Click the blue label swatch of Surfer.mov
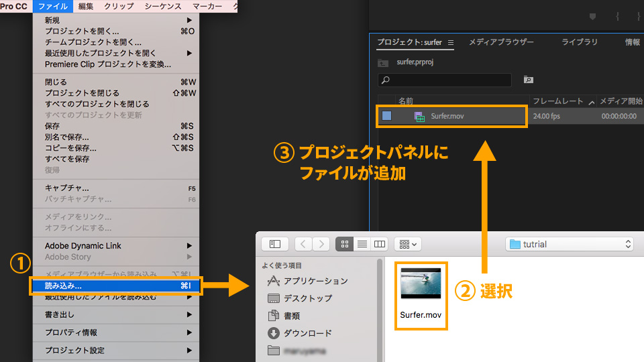This screenshot has height=362, width=644. (x=386, y=116)
